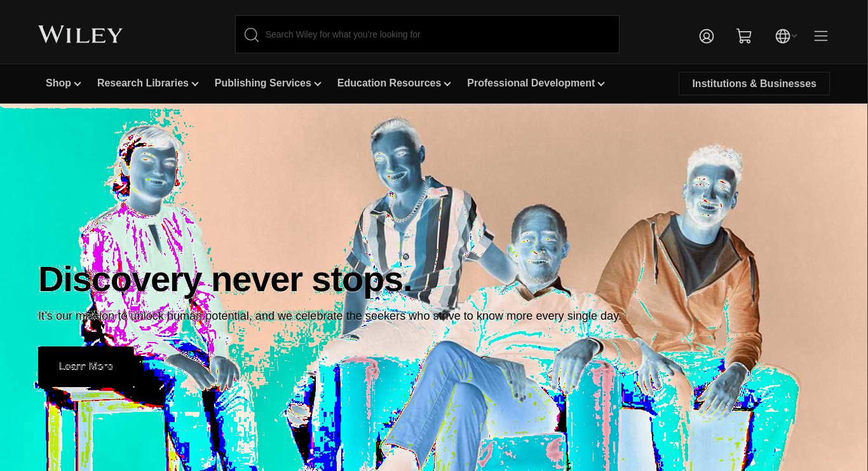Open the user account icon
The width and height of the screenshot is (868, 471).
point(707,36)
